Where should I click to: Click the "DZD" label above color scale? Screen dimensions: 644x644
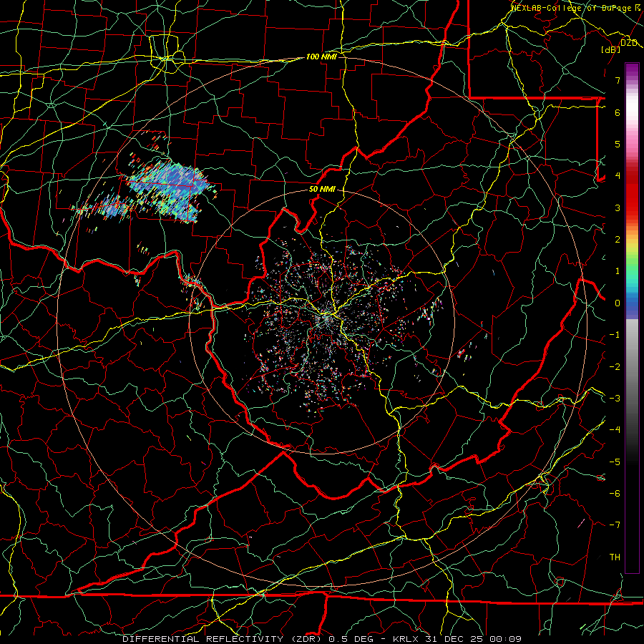pyautogui.click(x=628, y=43)
